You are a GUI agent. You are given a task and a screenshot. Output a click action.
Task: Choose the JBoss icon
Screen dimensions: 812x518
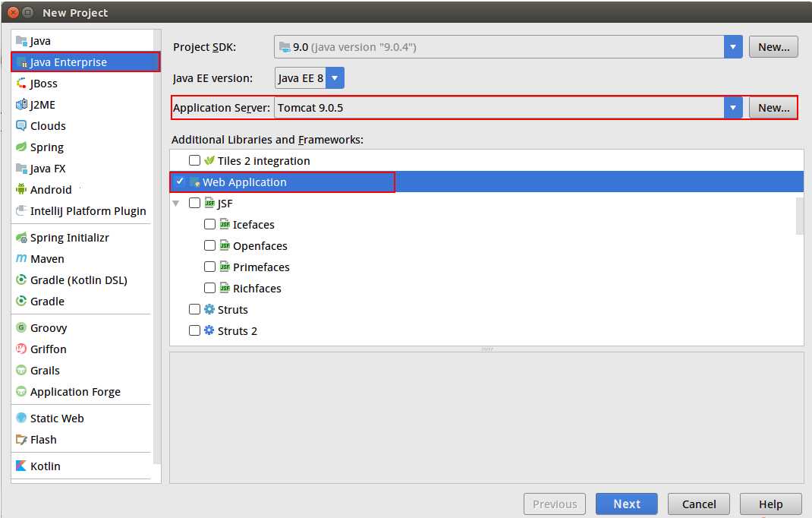pos(21,83)
